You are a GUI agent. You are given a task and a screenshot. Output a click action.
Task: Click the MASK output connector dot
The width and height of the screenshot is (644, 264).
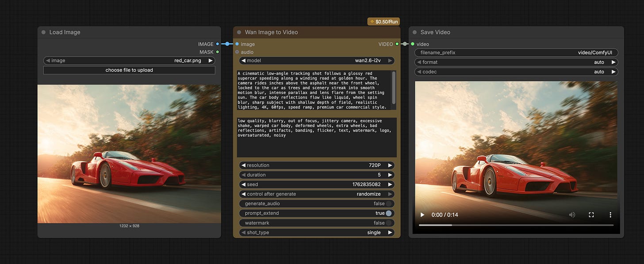(217, 52)
